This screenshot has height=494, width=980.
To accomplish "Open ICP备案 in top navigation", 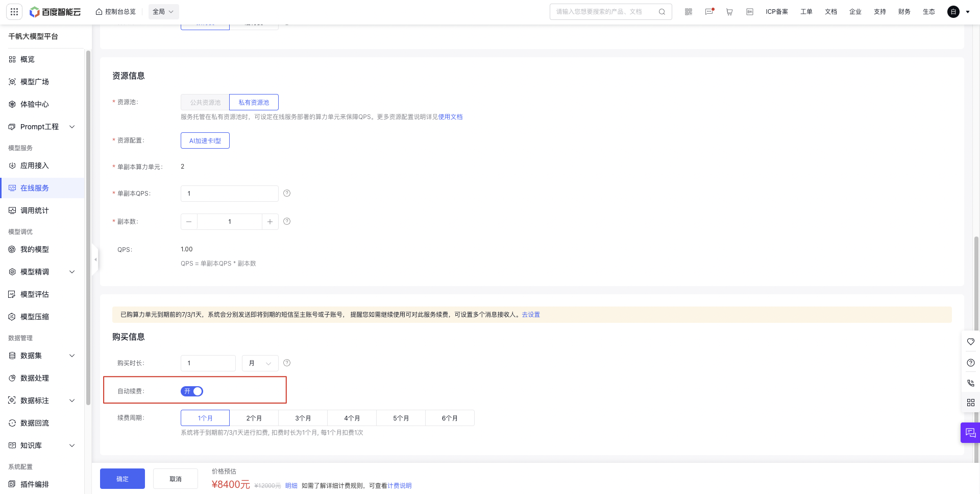I will point(777,12).
